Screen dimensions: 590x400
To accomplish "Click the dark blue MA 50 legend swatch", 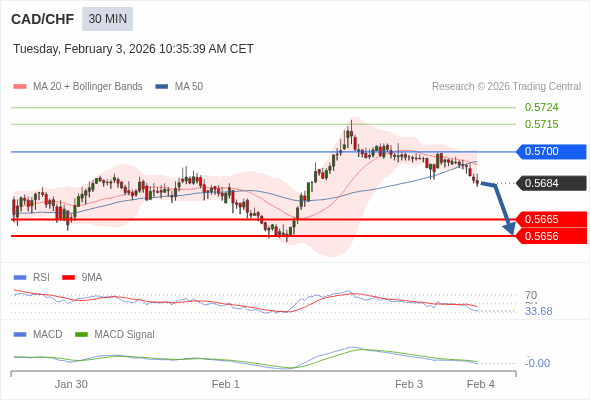I will (x=161, y=87).
